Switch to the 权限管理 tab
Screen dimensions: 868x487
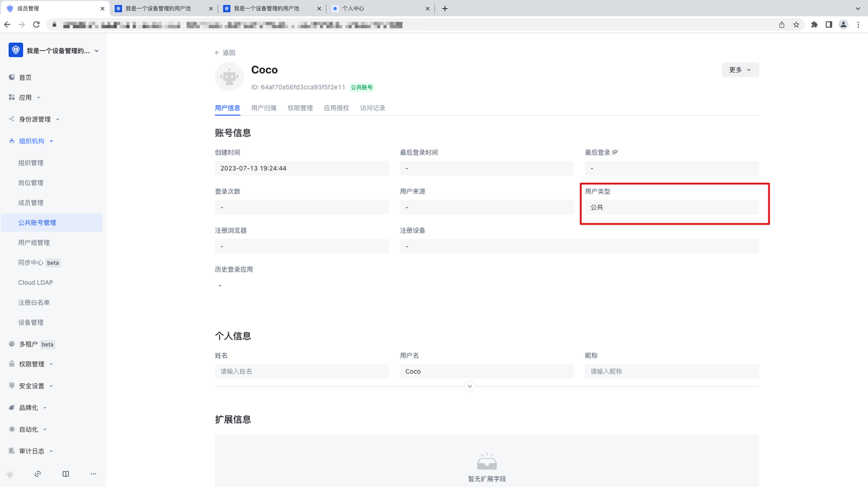pos(300,108)
